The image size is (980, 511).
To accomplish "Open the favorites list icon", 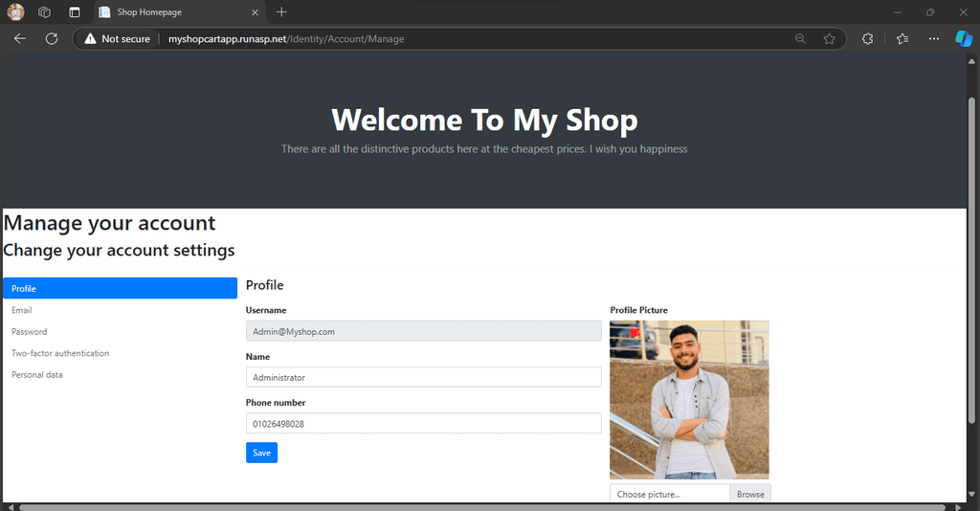I will pos(902,38).
